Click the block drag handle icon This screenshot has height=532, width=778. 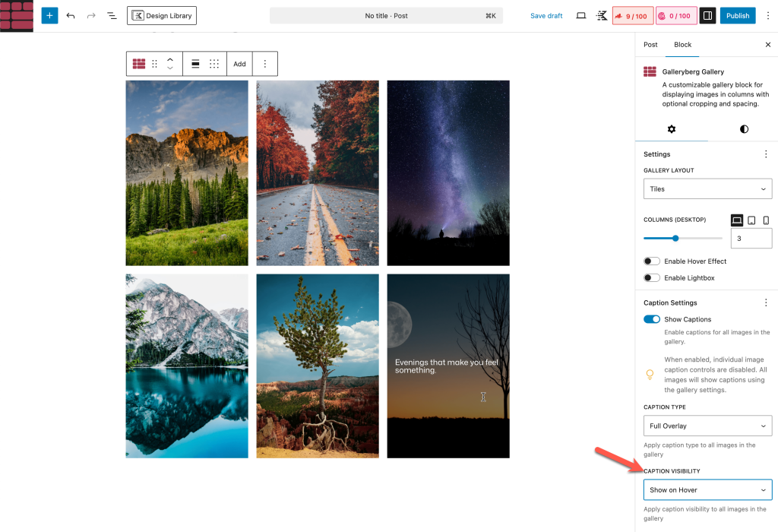pyautogui.click(x=155, y=64)
